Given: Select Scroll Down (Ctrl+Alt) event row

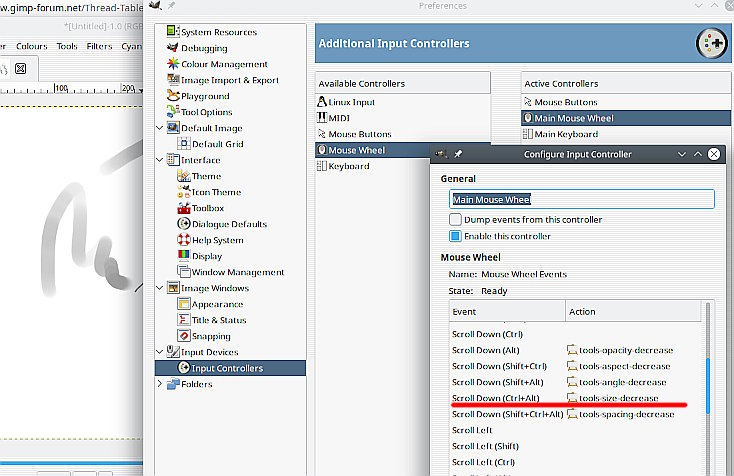Looking at the screenshot, I should 577,398.
